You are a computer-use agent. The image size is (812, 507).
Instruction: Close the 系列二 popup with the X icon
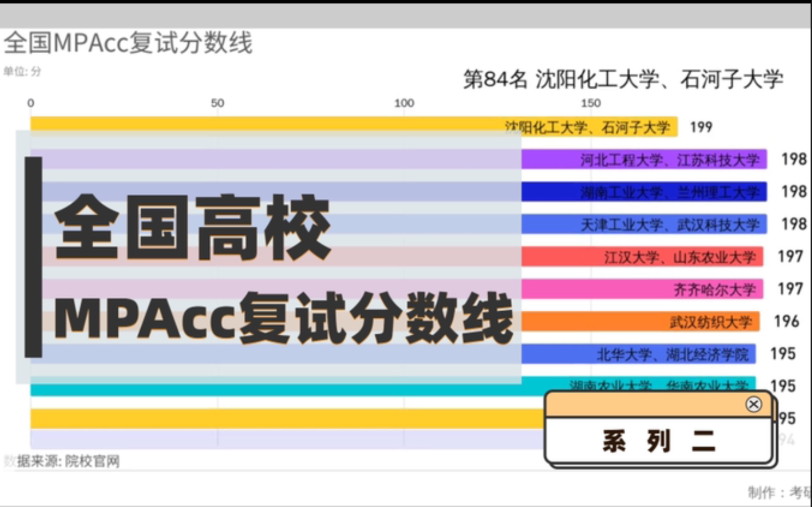coord(753,404)
